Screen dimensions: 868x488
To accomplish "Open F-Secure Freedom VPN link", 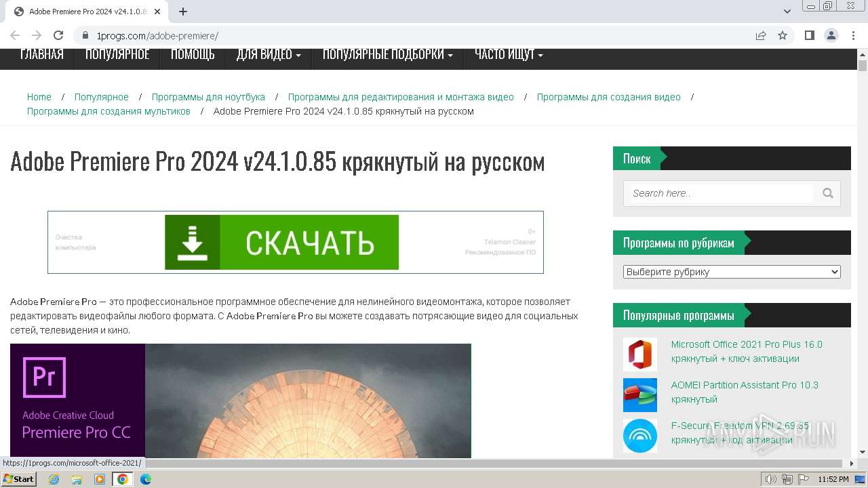I will 741,433.
